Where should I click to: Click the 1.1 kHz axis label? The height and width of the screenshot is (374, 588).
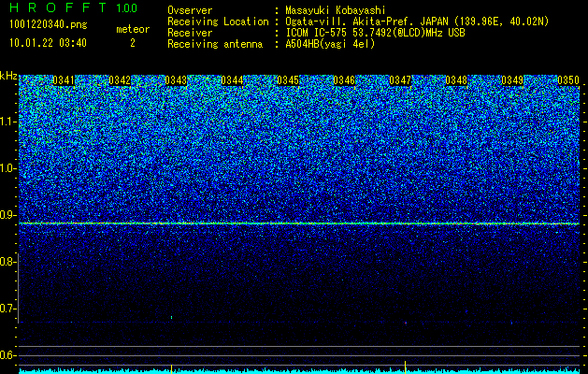[7, 122]
